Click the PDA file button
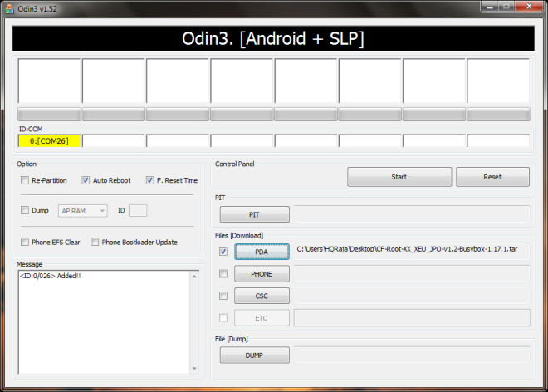The image size is (548, 392). tap(262, 252)
